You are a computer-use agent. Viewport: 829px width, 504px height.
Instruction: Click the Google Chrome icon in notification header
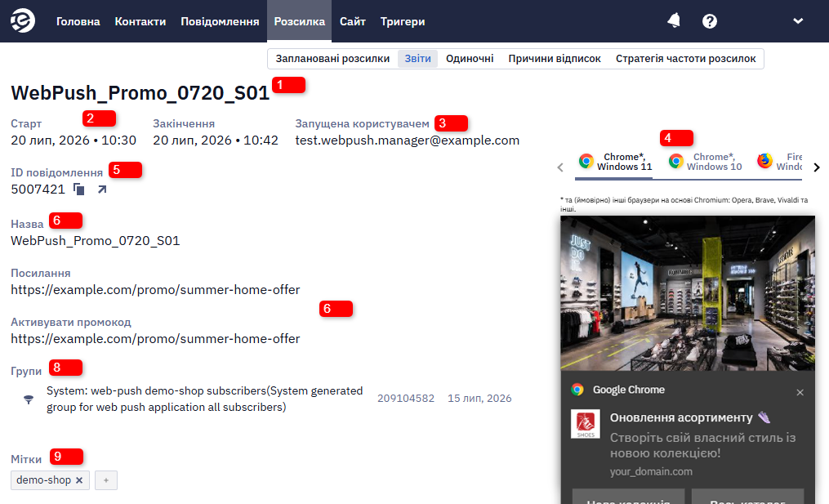point(577,390)
